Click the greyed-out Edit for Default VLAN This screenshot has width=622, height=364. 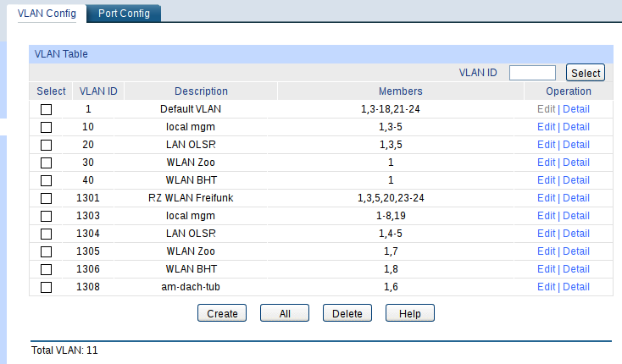click(547, 109)
